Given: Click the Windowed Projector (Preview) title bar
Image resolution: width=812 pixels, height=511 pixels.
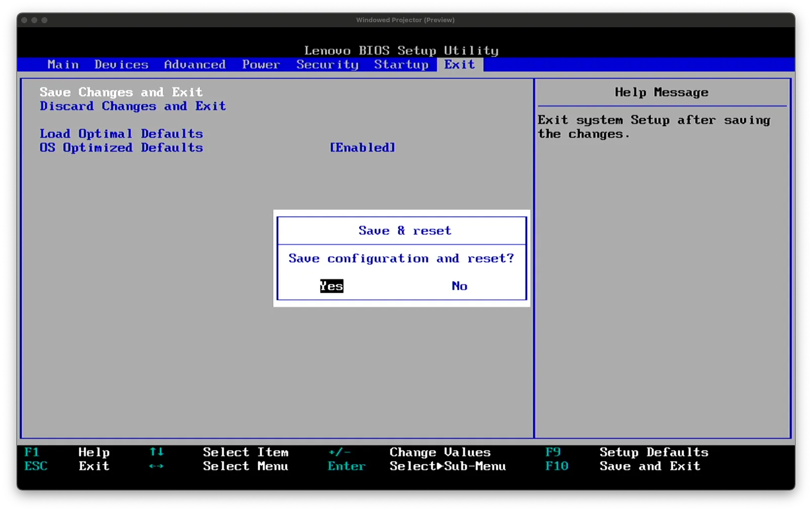Looking at the screenshot, I should (405, 20).
